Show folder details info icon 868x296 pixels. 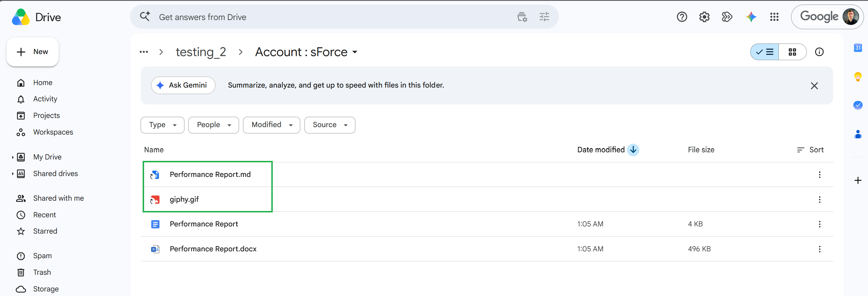819,52
